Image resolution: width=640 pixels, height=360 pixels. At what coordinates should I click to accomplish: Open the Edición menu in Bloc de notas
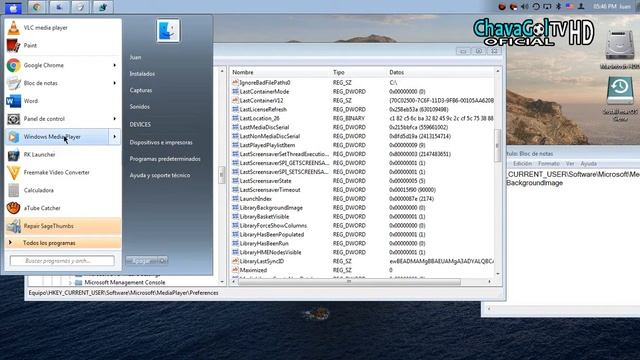(522, 164)
